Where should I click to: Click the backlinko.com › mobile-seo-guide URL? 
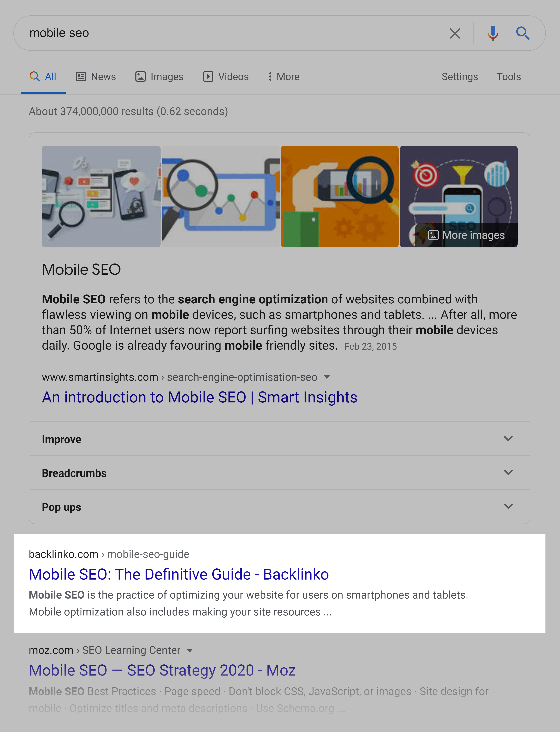(109, 554)
